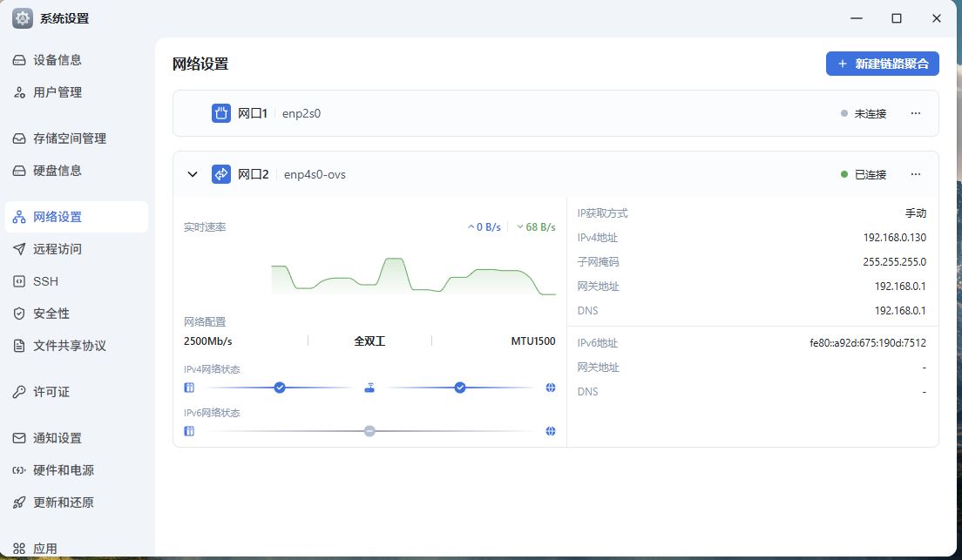Click the upload rate 0 B/s
962x560 pixels.
click(x=484, y=227)
